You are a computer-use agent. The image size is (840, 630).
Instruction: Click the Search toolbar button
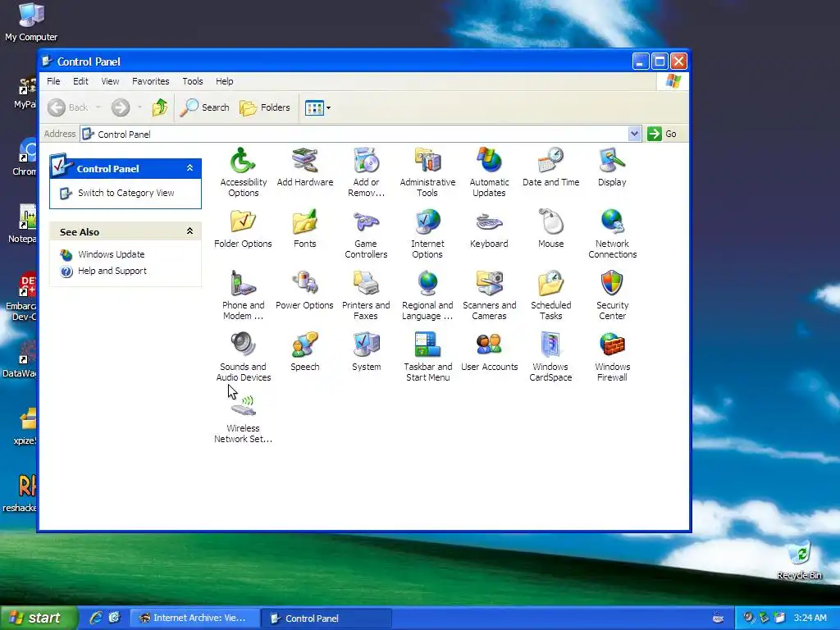pos(204,107)
